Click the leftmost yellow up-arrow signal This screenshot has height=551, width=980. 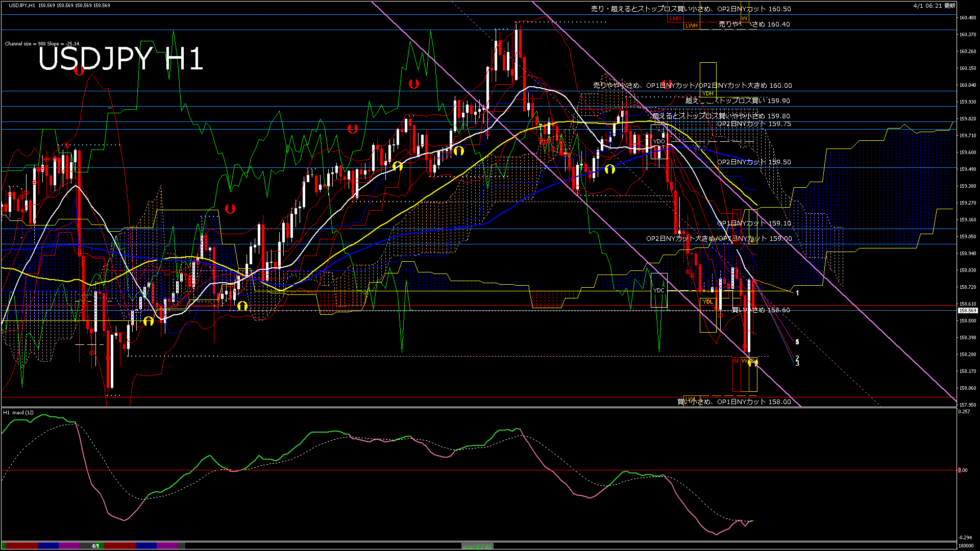click(x=149, y=321)
